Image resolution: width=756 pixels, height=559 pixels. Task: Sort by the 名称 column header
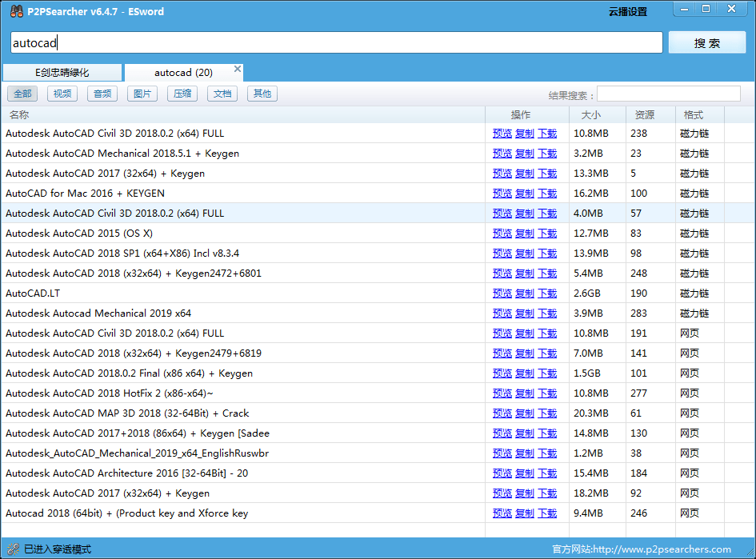click(x=243, y=114)
